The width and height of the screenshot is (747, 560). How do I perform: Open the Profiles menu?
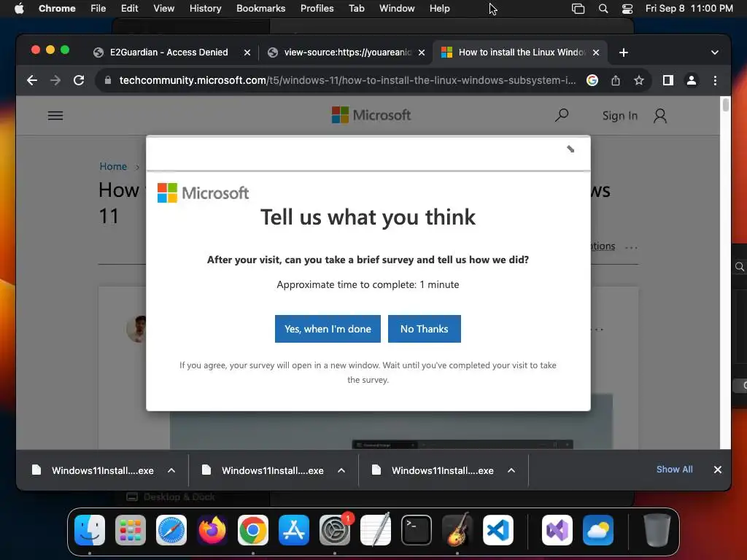pyautogui.click(x=317, y=9)
